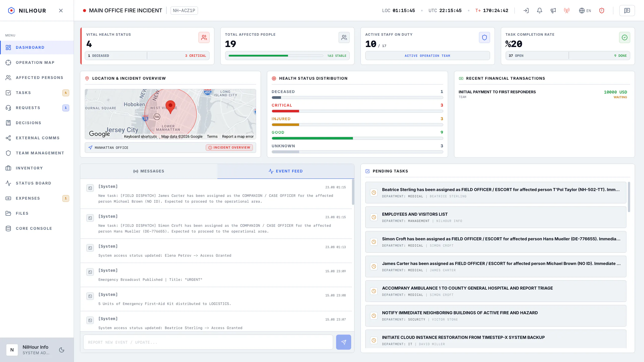Click the Tasks badge showing 4
The image size is (644, 362).
[66, 93]
